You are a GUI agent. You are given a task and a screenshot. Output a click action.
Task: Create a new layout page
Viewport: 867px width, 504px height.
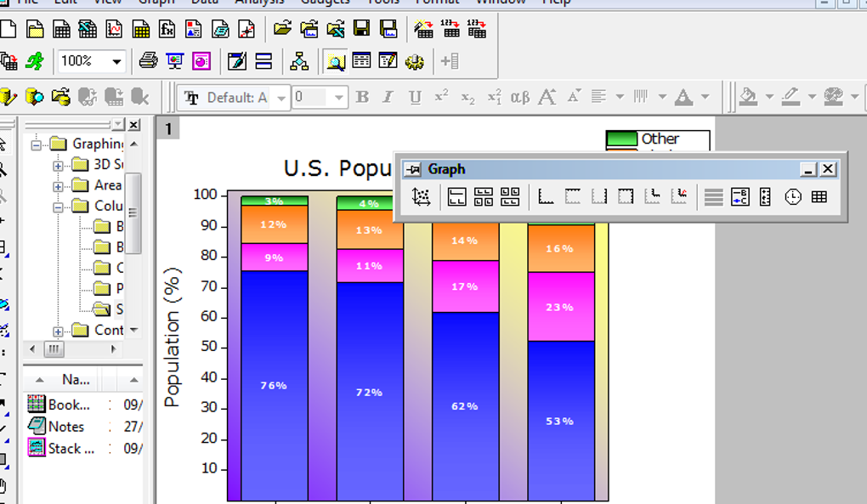coord(194,29)
